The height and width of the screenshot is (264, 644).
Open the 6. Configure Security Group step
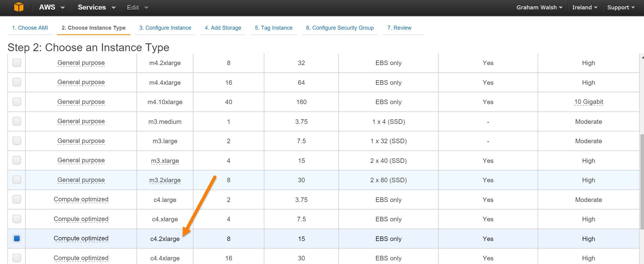340,28
